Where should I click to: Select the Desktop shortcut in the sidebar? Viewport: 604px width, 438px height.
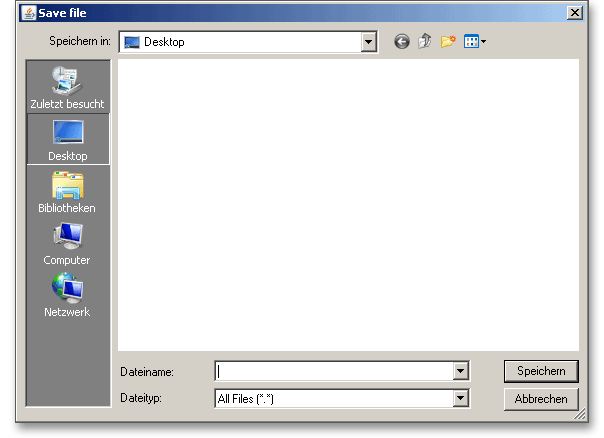pyautogui.click(x=67, y=139)
